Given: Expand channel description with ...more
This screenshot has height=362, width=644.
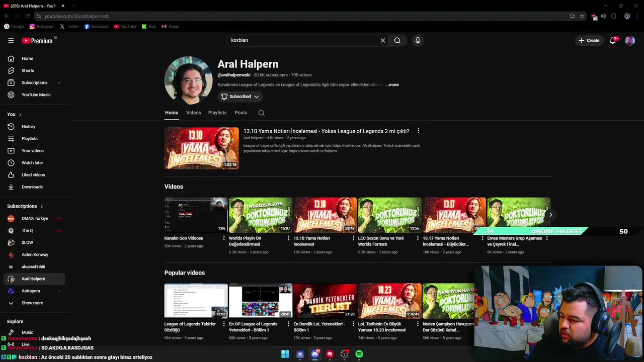Looking at the screenshot, I should 392,85.
